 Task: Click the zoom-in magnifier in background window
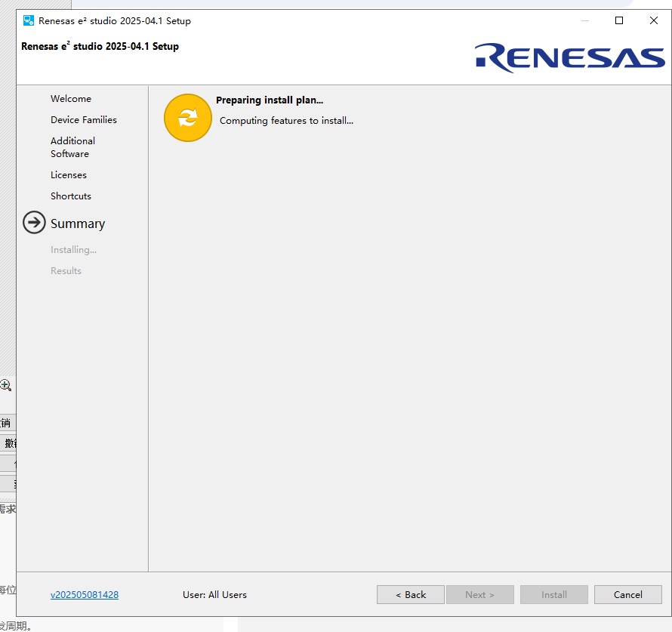pos(5,385)
